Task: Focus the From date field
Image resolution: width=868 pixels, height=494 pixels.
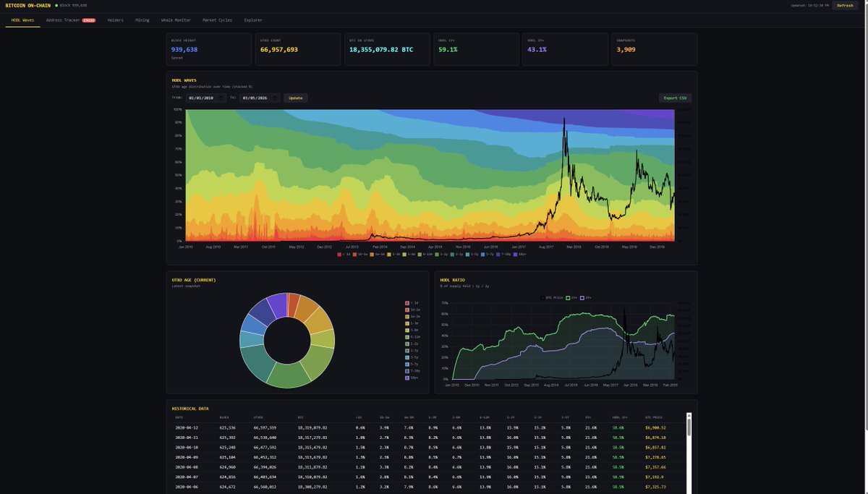Action: (x=205, y=98)
